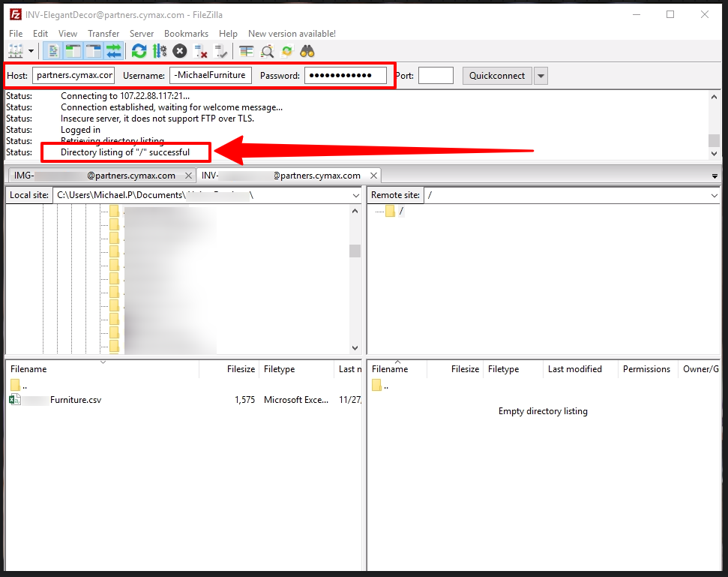Click the Host input field
728x577 pixels.
tap(73, 75)
